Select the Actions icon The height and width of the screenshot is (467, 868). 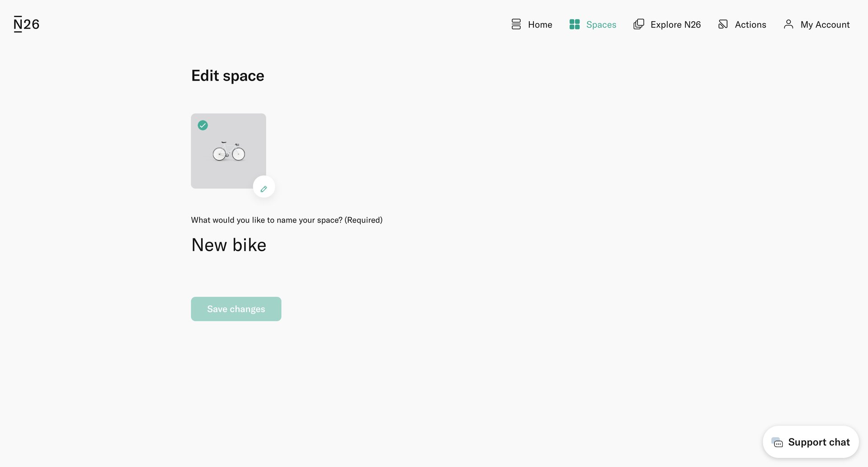[723, 24]
